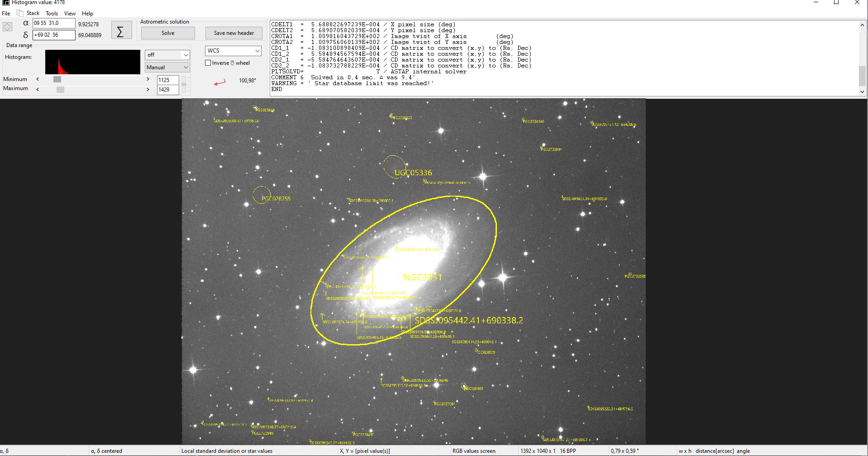
Task: Click the Solve button
Action: [x=168, y=33]
